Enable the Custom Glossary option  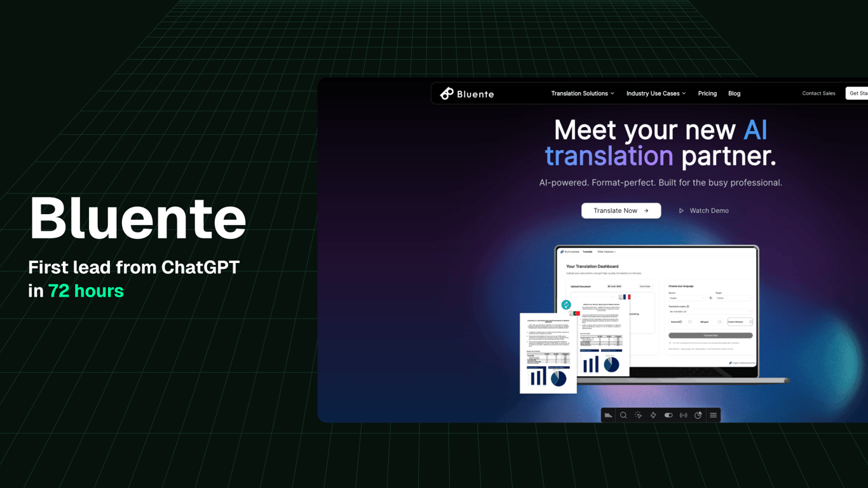[x=740, y=322]
